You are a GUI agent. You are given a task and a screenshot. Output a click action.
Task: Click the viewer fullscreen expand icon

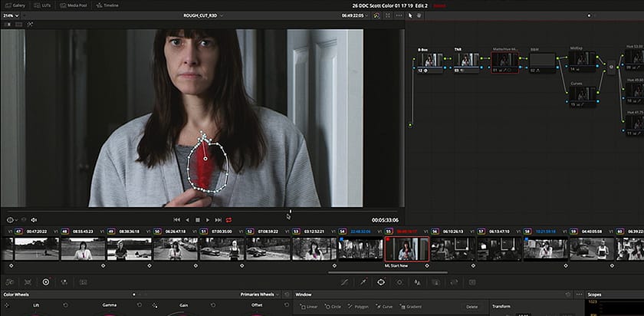point(388,15)
